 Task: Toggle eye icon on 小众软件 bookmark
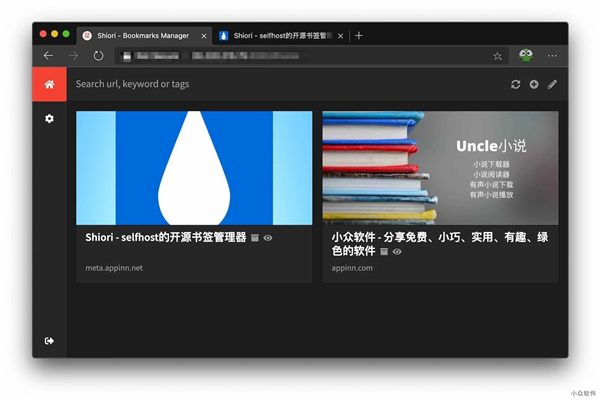coord(397,252)
